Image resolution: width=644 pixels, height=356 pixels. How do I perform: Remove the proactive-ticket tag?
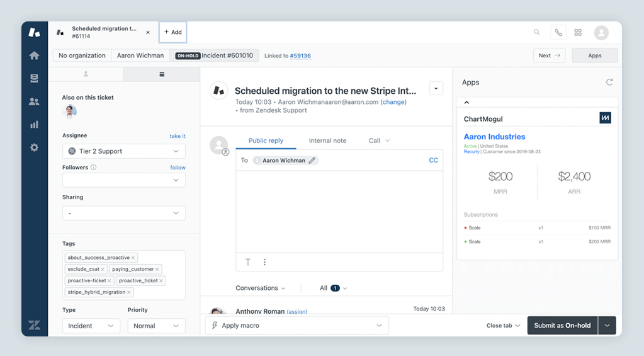pyautogui.click(x=110, y=281)
